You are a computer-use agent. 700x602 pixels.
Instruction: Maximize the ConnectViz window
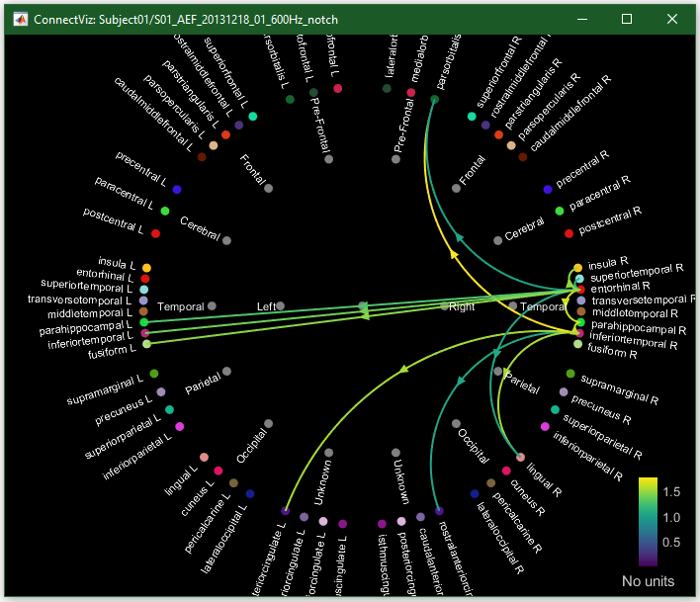click(x=626, y=19)
